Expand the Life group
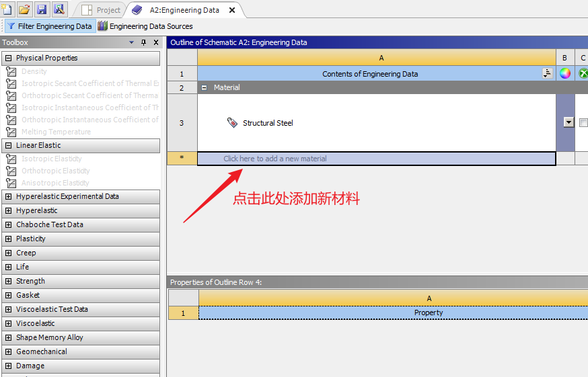588x377 pixels. click(x=8, y=267)
